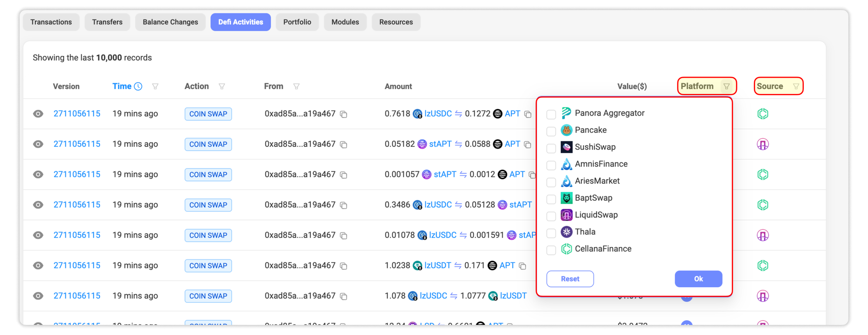Image resolution: width=868 pixels, height=335 pixels.
Task: Click the clock icon beside Time
Action: click(x=138, y=86)
